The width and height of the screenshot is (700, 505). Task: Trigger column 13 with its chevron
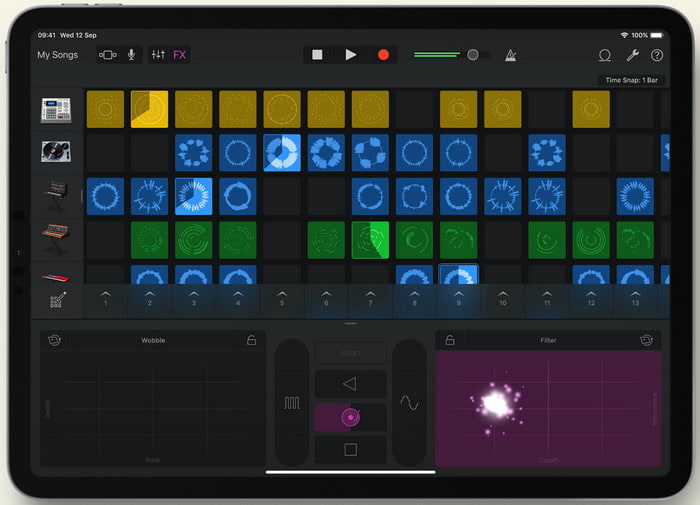click(x=635, y=297)
